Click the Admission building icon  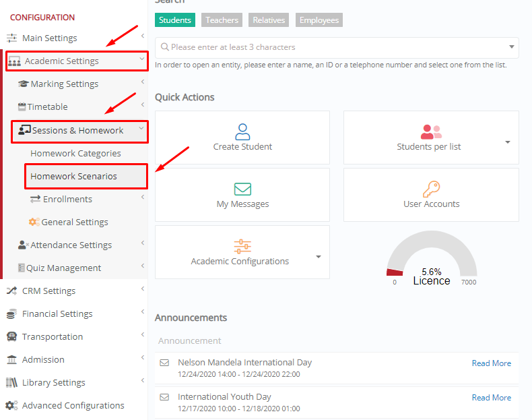point(11,359)
